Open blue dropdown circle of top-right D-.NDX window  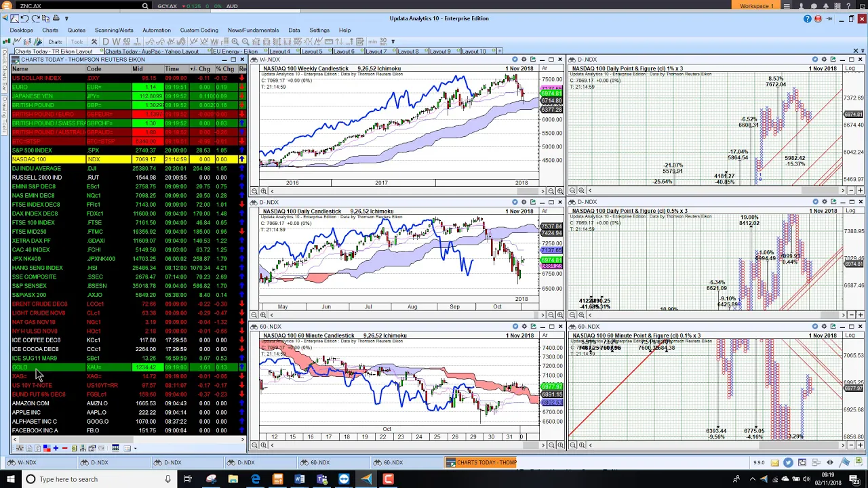pyautogui.click(x=815, y=60)
